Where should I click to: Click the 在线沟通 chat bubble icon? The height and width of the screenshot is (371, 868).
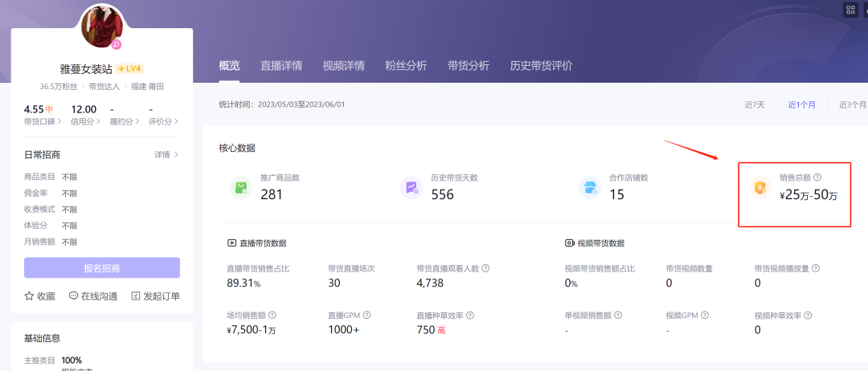73,296
